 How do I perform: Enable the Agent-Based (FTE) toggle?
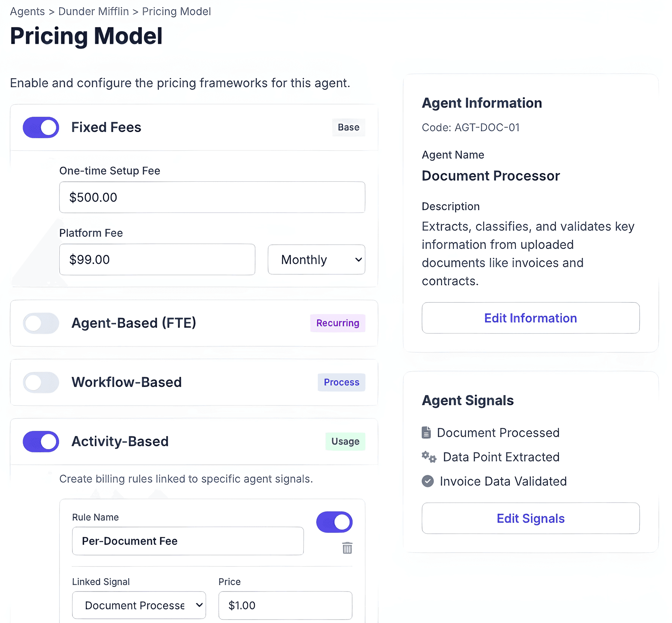pos(41,323)
